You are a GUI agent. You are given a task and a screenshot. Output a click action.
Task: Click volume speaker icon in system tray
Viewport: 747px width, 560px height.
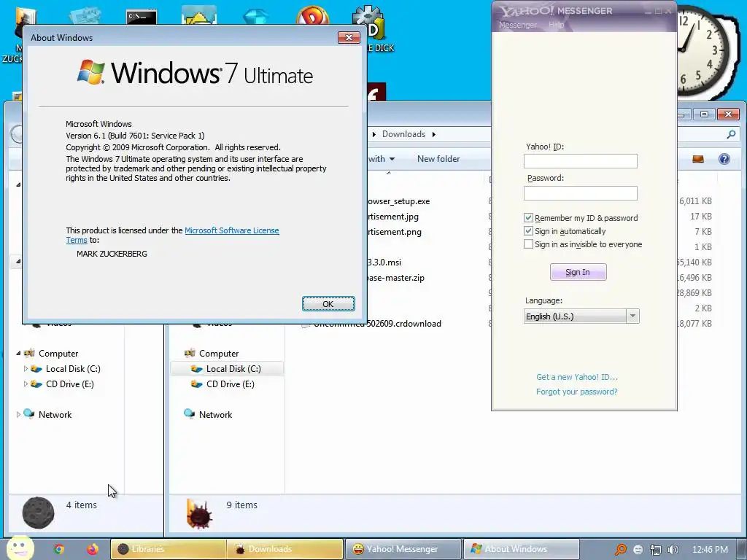[x=673, y=550]
